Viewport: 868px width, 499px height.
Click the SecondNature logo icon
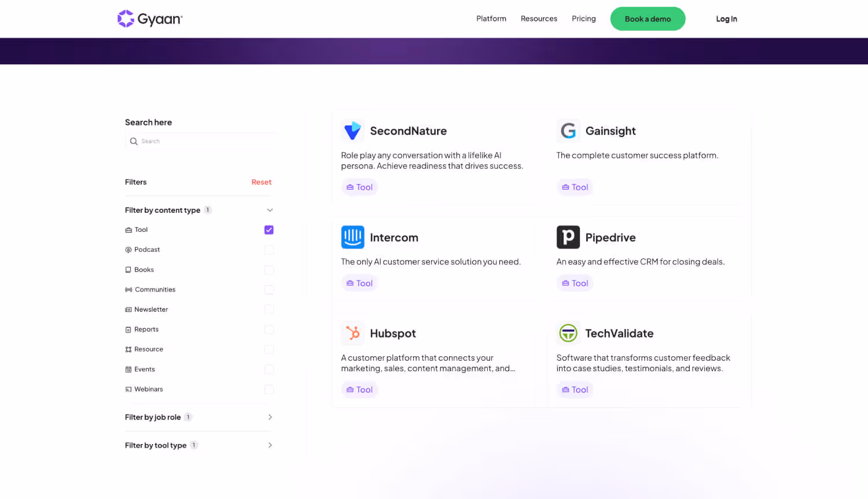(x=352, y=131)
